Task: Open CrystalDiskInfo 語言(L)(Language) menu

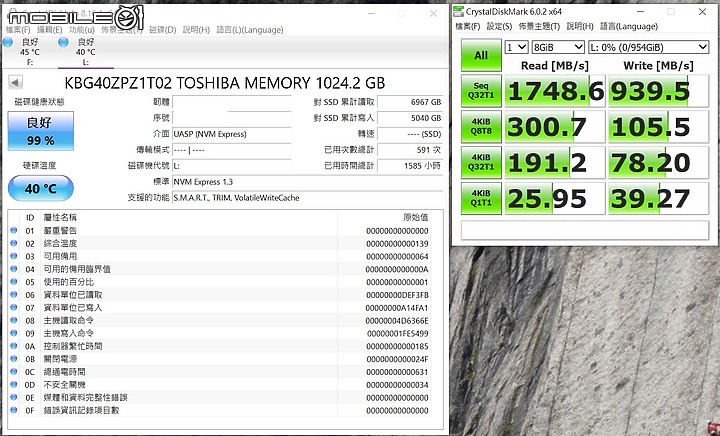Action: point(250,30)
